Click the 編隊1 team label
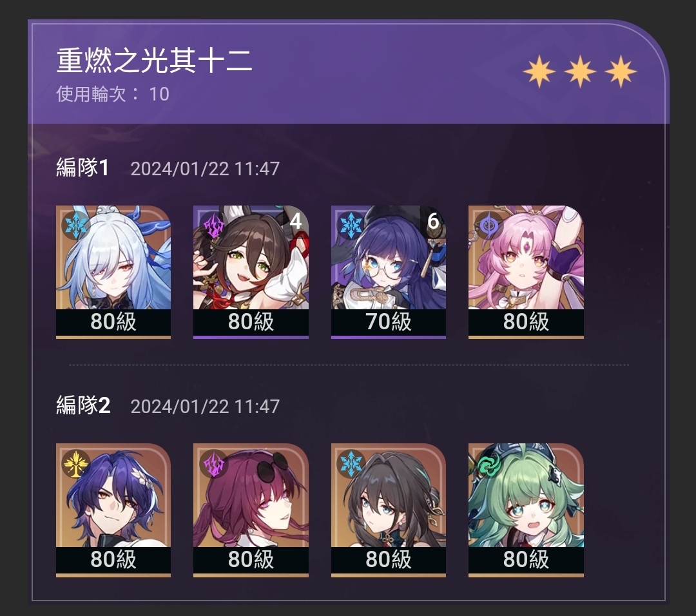 click(82, 168)
